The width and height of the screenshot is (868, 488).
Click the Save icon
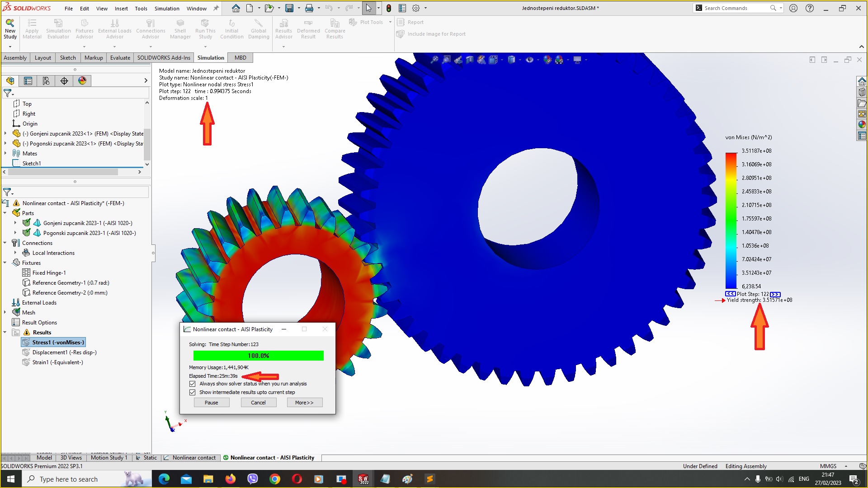(x=289, y=8)
